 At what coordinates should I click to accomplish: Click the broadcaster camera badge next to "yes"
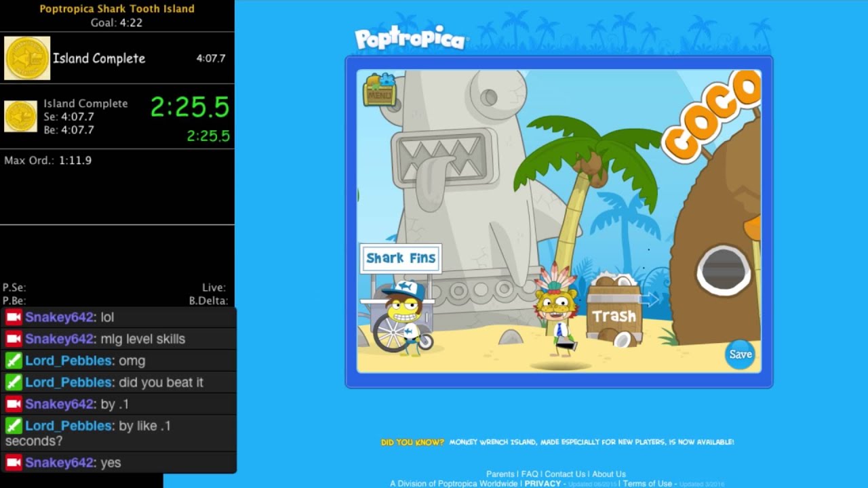[14, 463]
